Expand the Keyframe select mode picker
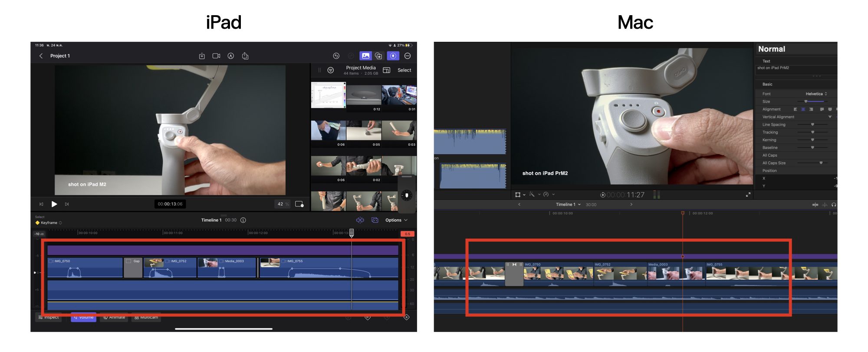This screenshot has height=352, width=868. click(49, 223)
